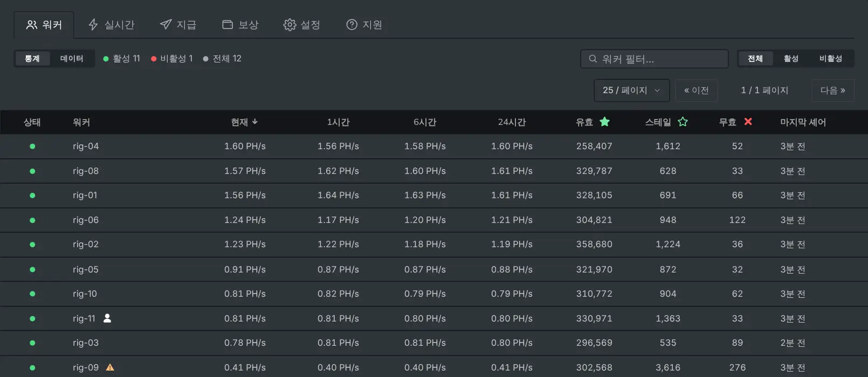The height and width of the screenshot is (377, 868).
Task: Click the user icon next to rig-11
Action: pyautogui.click(x=107, y=318)
